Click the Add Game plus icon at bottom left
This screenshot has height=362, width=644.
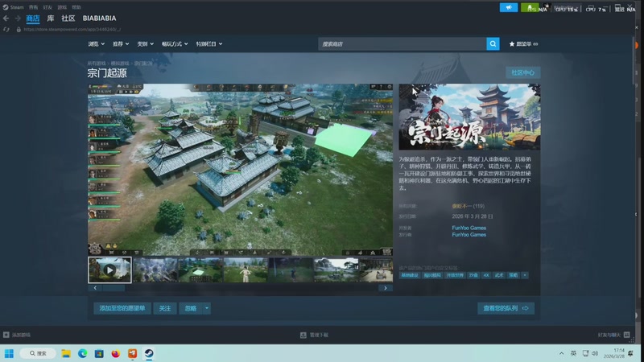tap(6, 335)
